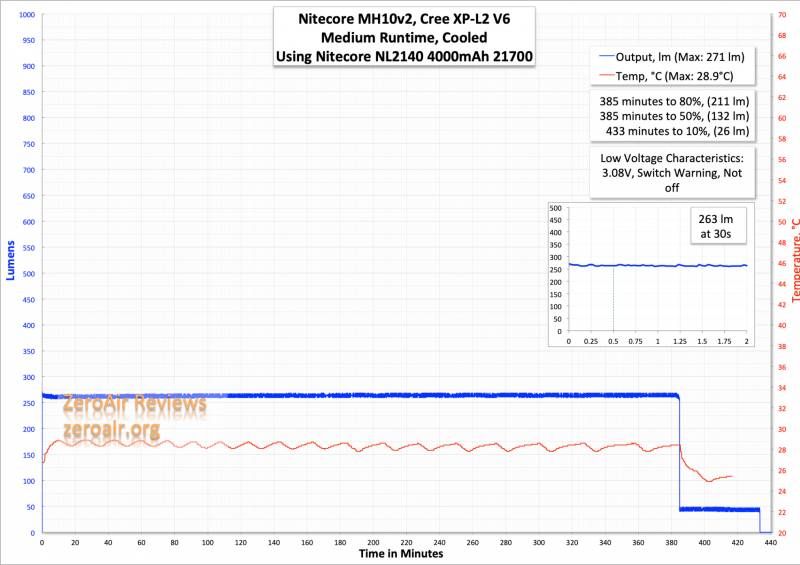Image resolution: width=800 pixels, height=565 pixels.
Task: Click the 0.75 label on inset chart axis
Action: [x=636, y=341]
